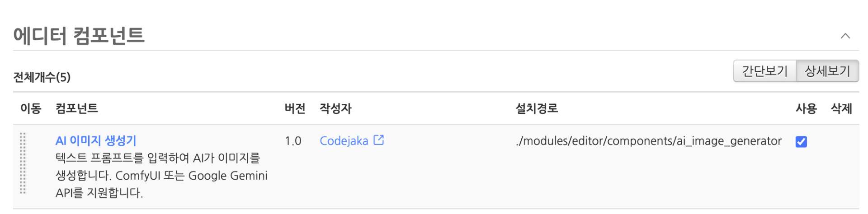Click the 삭제 column header
The image size is (868, 214).
(841, 108)
